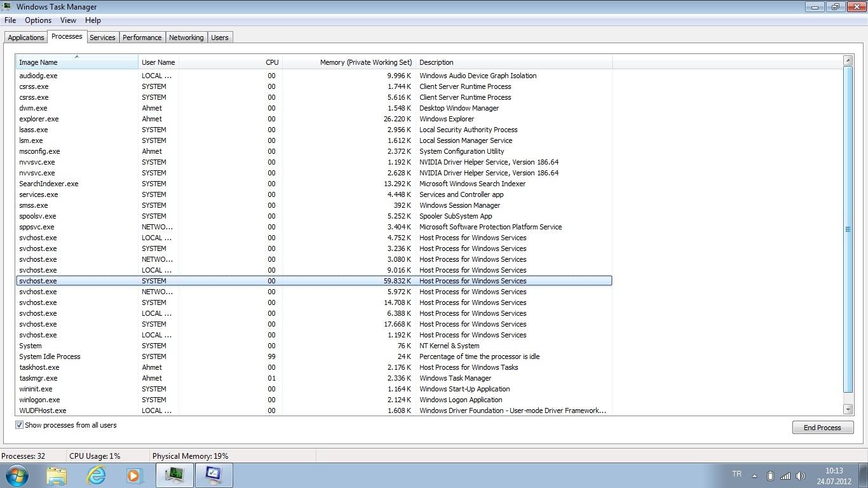Select the SearchIndexer.exe process

(314, 184)
